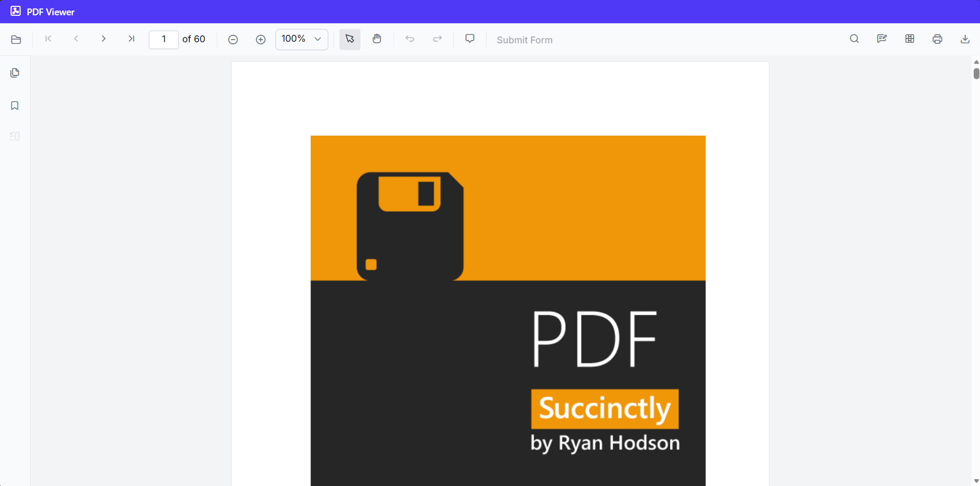Click the scrollbar up arrow
The height and width of the screenshot is (486, 980).
976,62
